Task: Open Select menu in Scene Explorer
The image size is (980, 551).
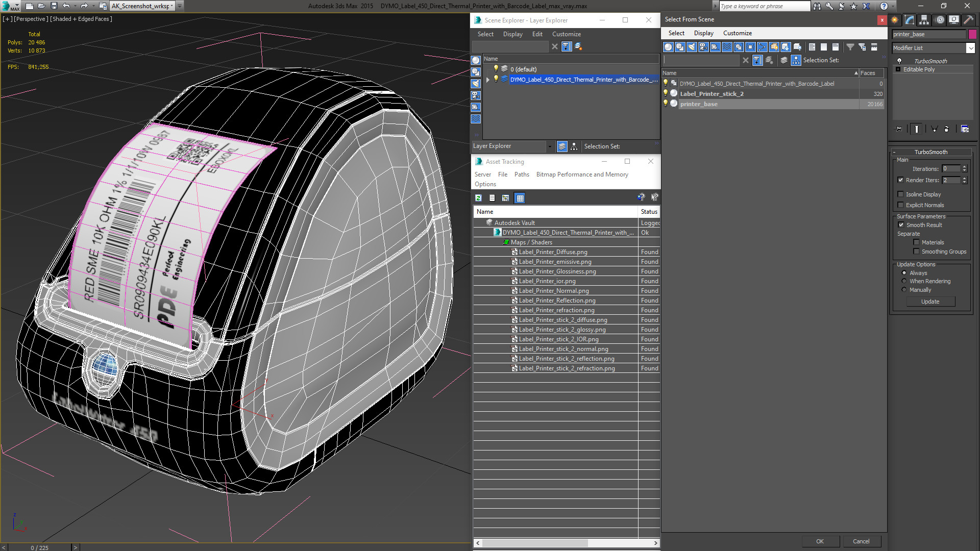Action: 485,34
